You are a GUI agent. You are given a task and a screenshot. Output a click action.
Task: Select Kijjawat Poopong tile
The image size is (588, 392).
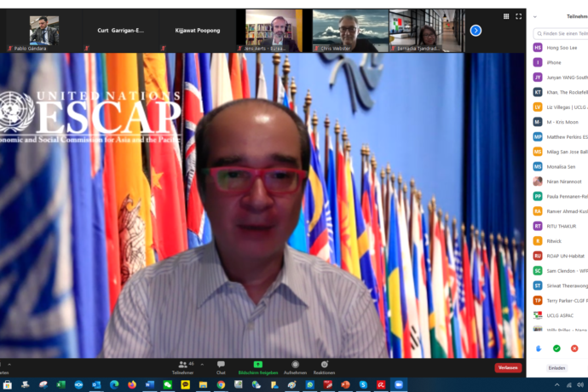(197, 31)
